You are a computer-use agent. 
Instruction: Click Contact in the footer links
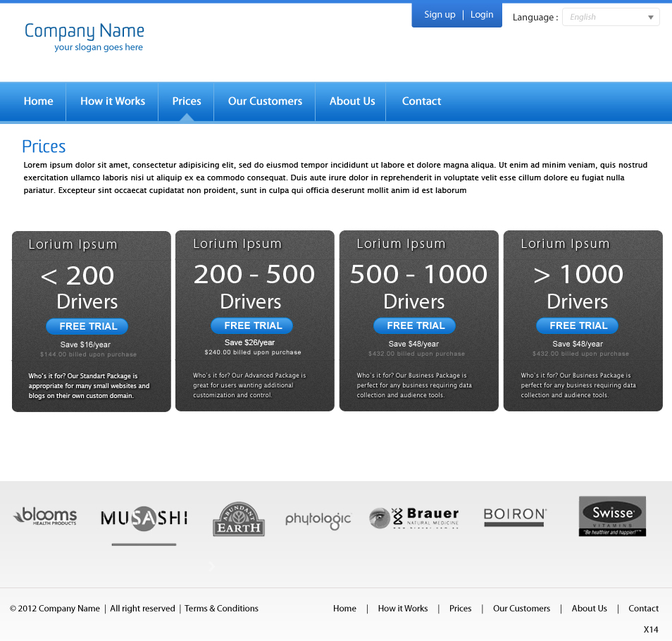point(643,609)
